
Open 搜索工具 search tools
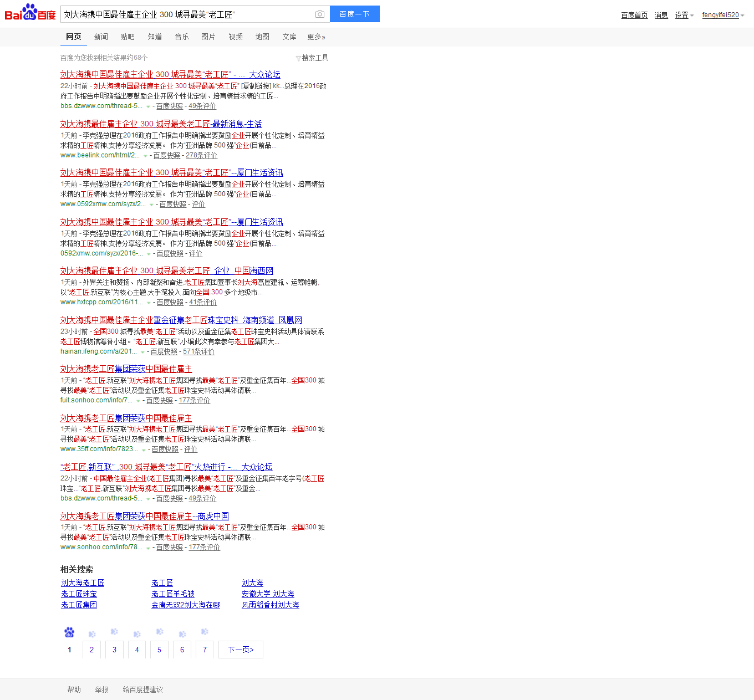[x=315, y=58]
